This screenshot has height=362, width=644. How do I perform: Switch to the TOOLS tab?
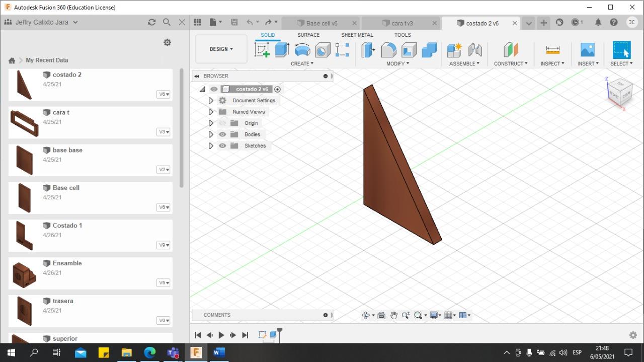(x=403, y=35)
